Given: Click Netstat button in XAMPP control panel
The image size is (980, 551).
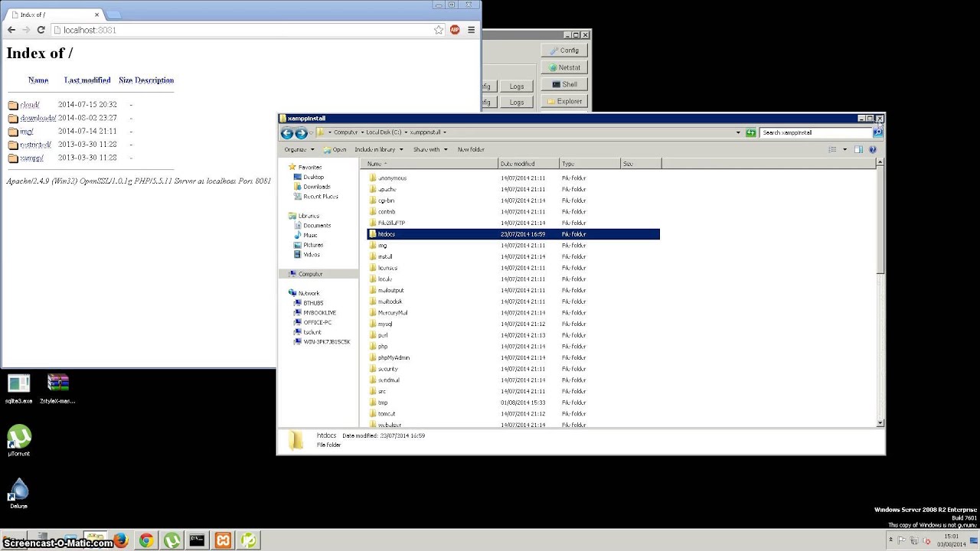Looking at the screenshot, I should [564, 67].
